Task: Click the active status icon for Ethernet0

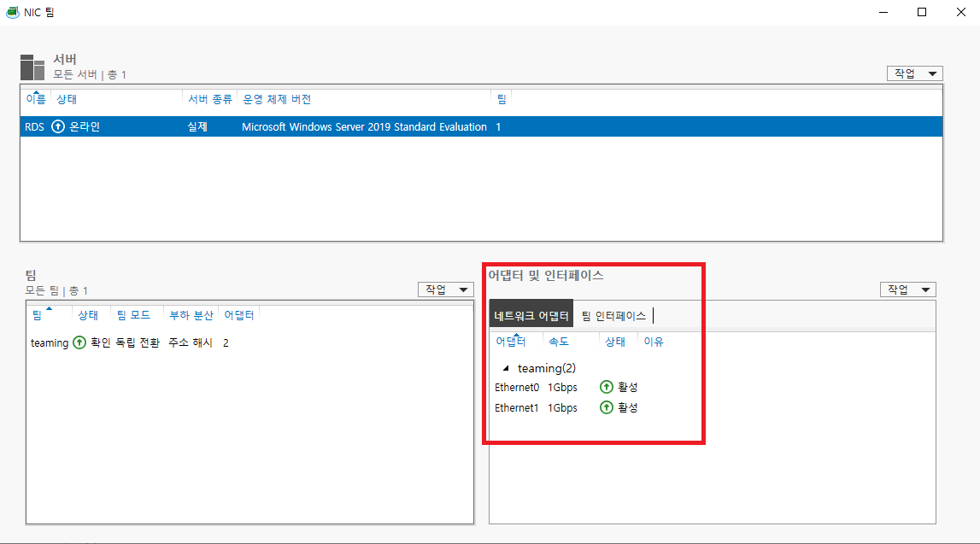Action: (607, 387)
